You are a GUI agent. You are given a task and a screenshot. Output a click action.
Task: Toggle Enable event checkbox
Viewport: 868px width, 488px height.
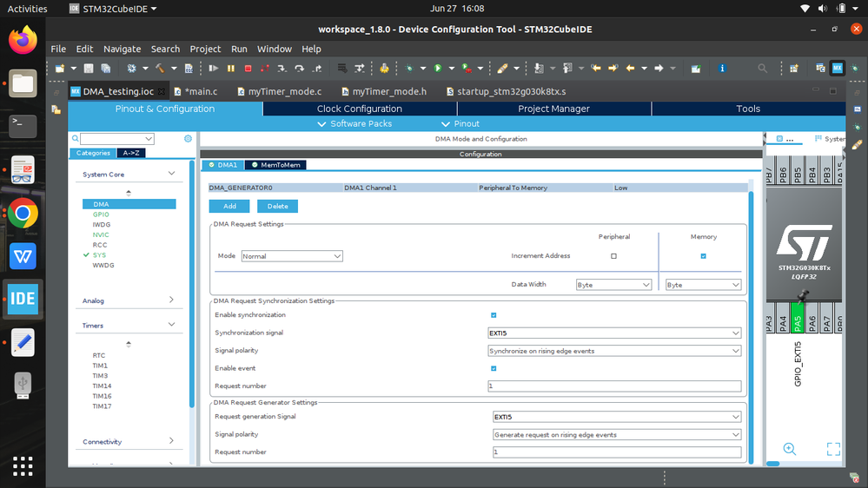(494, 368)
